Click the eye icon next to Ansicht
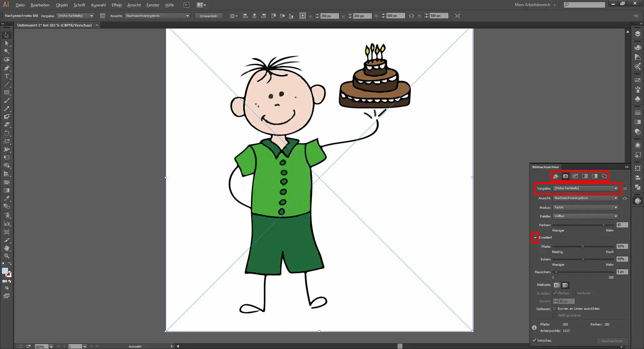This screenshot has width=644, height=349. click(625, 198)
